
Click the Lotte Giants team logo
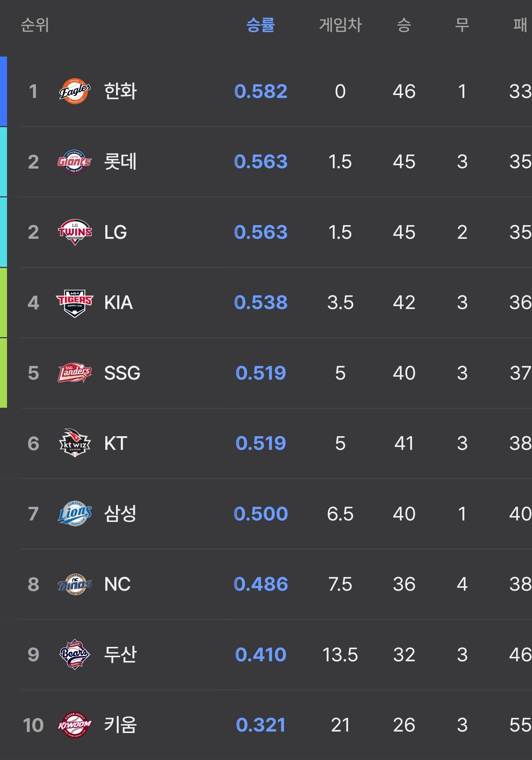click(x=75, y=162)
